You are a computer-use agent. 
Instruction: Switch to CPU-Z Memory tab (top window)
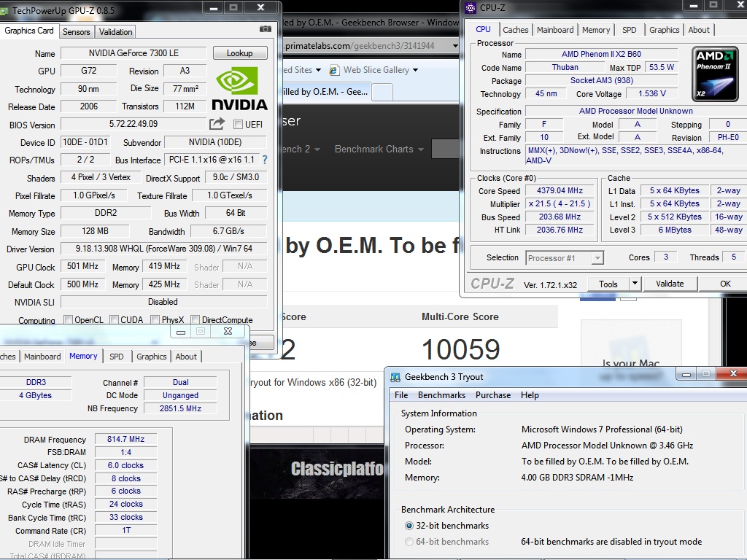tap(595, 29)
